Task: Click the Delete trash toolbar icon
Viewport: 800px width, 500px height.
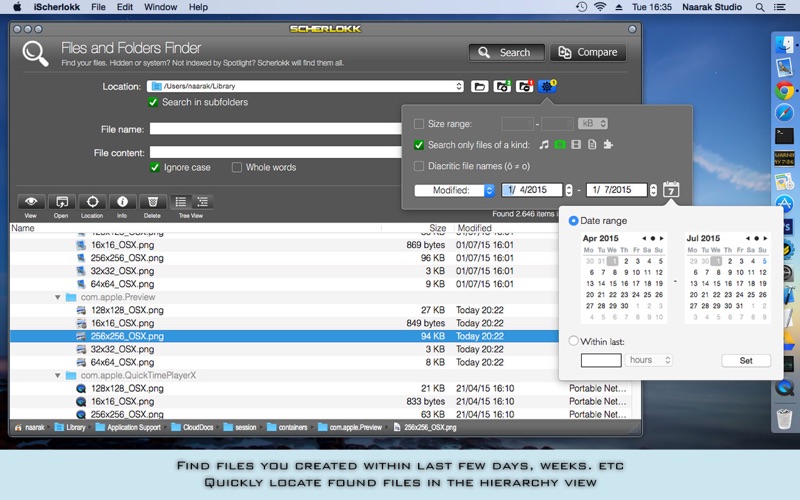Action: (152, 202)
